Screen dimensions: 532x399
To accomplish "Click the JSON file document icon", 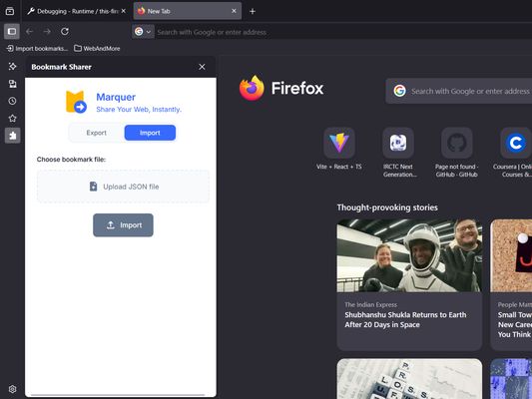I will coord(93,187).
